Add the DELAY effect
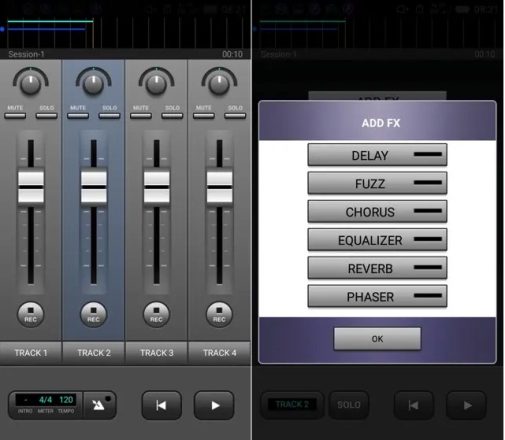505x440 pixels. point(377,155)
